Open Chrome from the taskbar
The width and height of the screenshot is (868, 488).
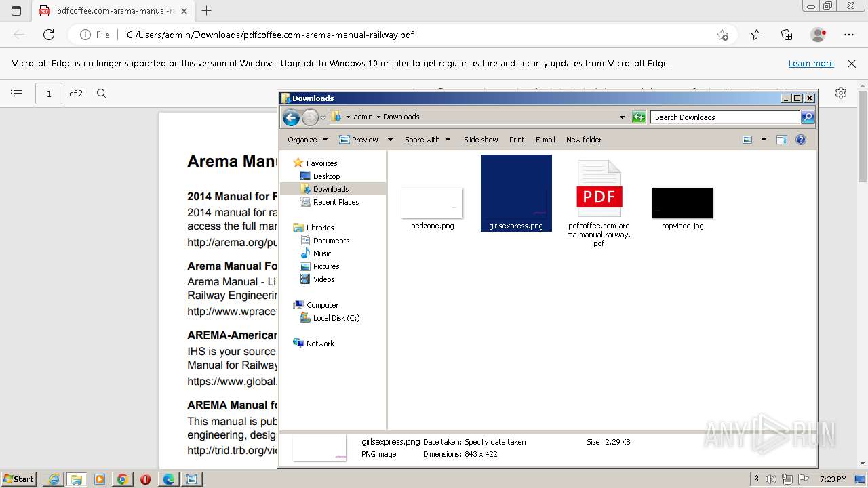point(122,479)
